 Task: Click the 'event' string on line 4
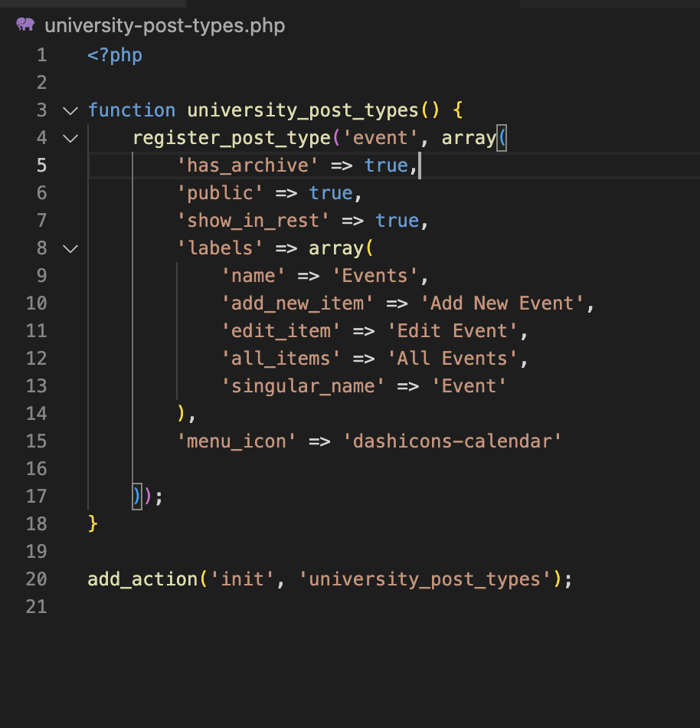tap(380, 138)
